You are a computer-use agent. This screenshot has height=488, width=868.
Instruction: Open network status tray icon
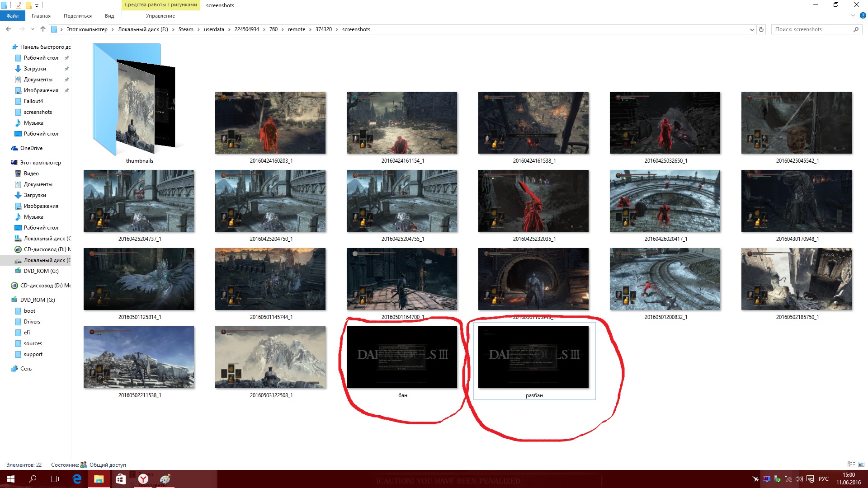click(x=788, y=479)
